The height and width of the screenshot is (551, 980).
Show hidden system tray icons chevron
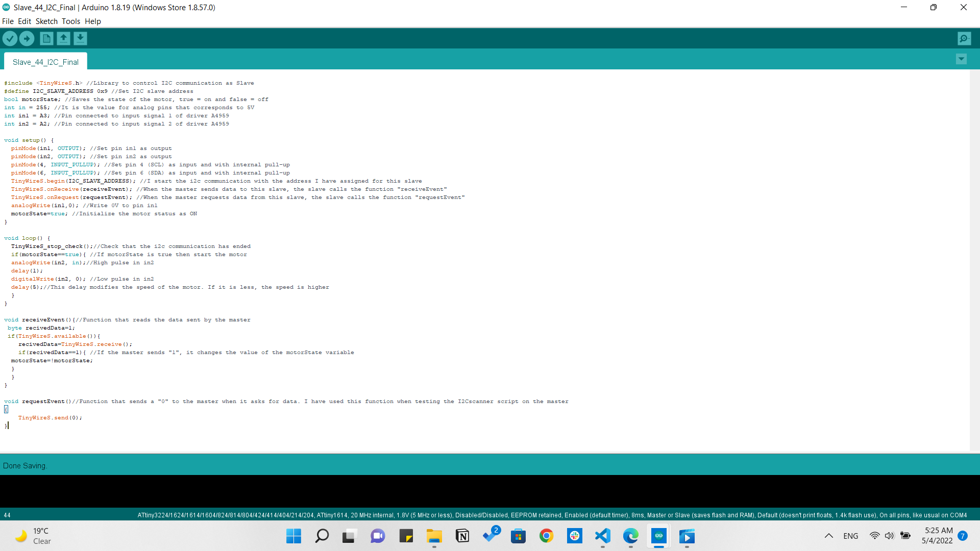(x=829, y=536)
